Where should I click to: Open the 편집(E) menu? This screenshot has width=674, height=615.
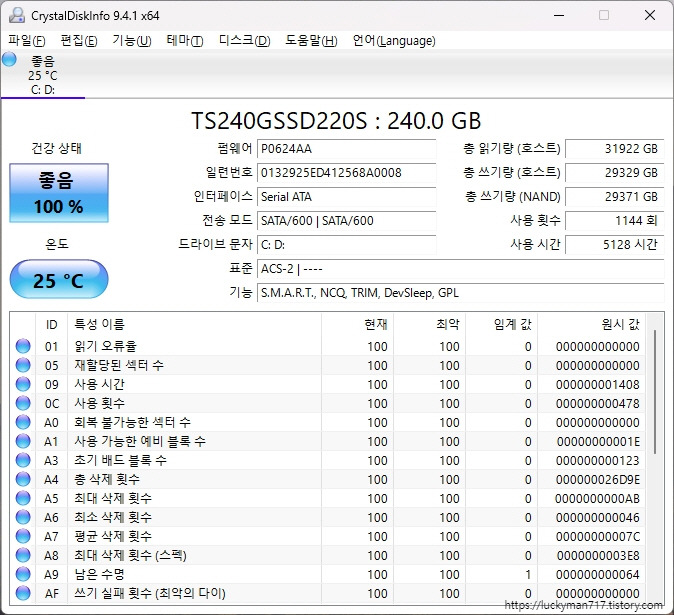[79, 41]
